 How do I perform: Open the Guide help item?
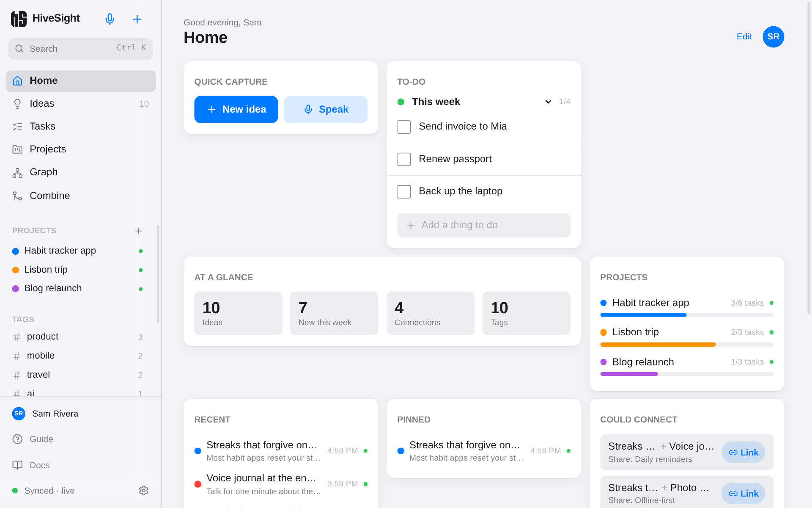click(x=81, y=439)
